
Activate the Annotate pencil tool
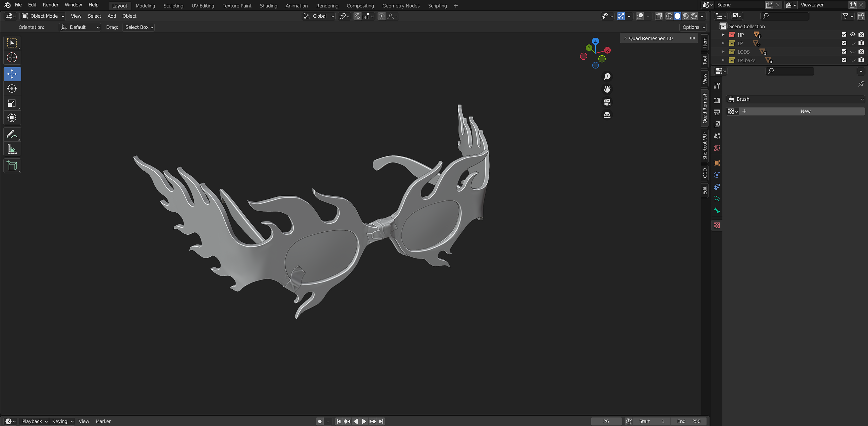(x=12, y=135)
